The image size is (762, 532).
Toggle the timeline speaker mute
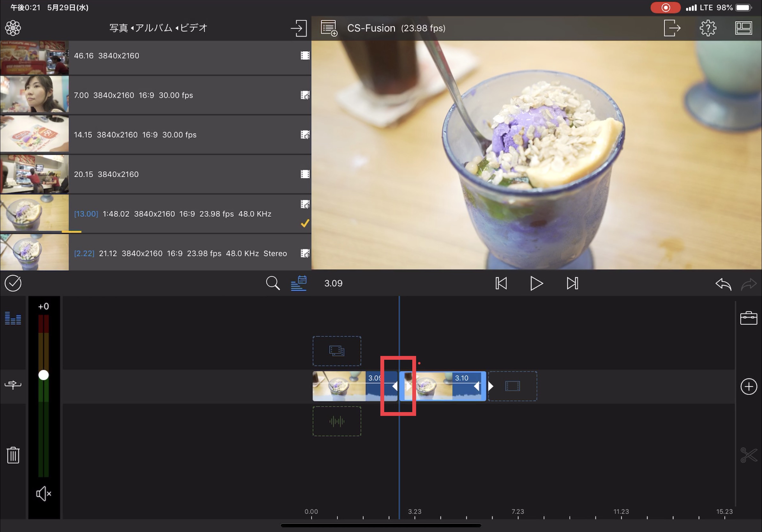43,494
